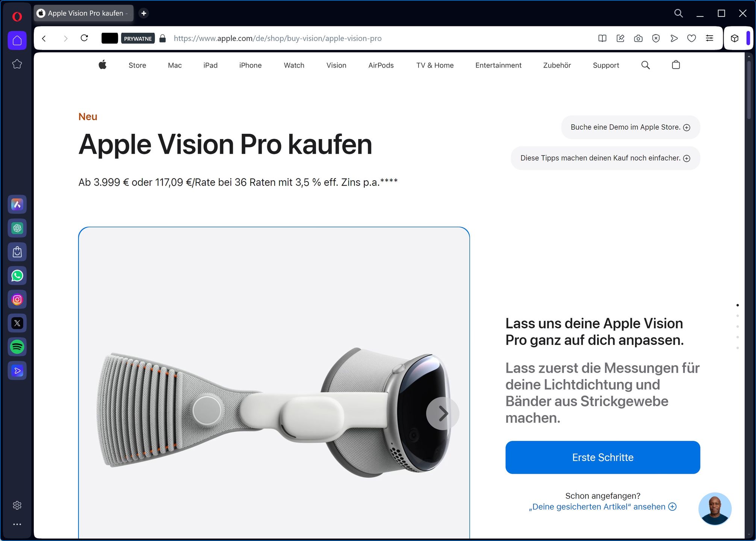The image size is (756, 541).
Task: Open the bookmarks star in the sidebar
Action: (x=17, y=64)
